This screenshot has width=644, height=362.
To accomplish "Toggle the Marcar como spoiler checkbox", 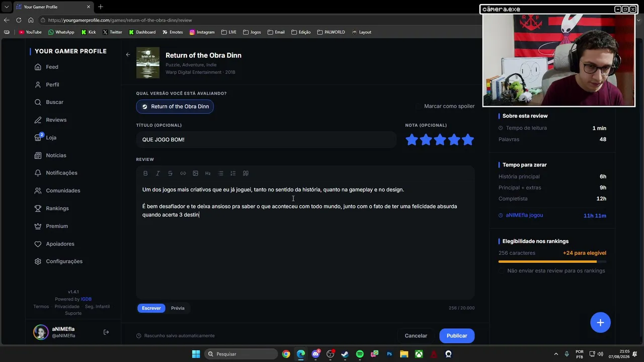I will (418, 106).
